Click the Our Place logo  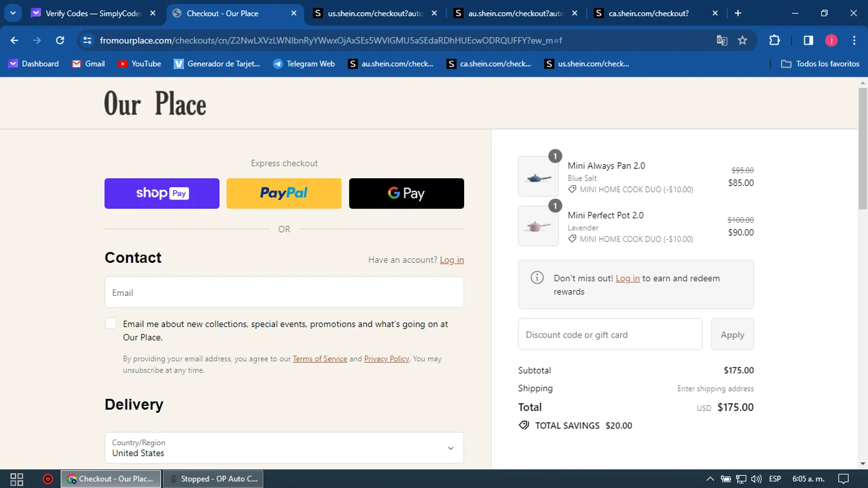click(155, 104)
